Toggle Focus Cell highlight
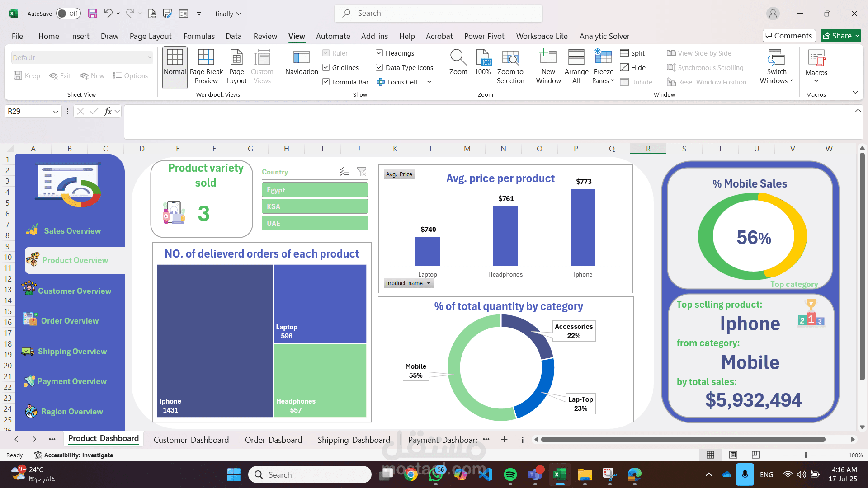 pos(397,82)
